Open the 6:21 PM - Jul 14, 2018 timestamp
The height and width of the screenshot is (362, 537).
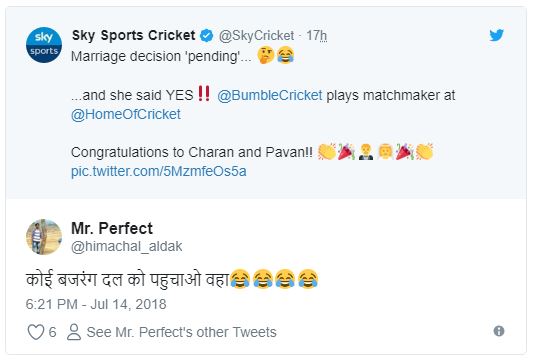point(96,304)
